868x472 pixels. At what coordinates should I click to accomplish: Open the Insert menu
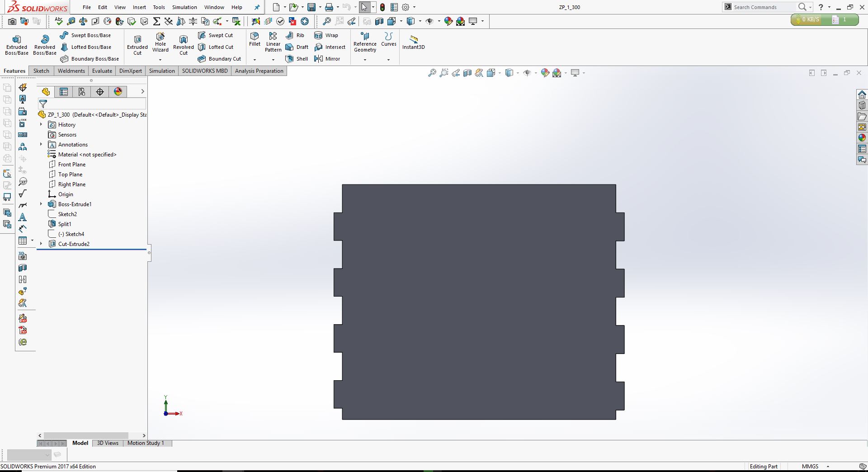coord(139,7)
